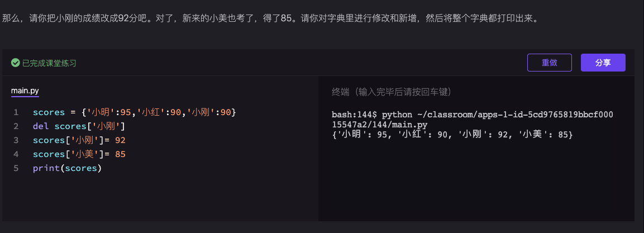Place cursor on del scores line
This screenshot has height=233, width=644.
(79, 126)
